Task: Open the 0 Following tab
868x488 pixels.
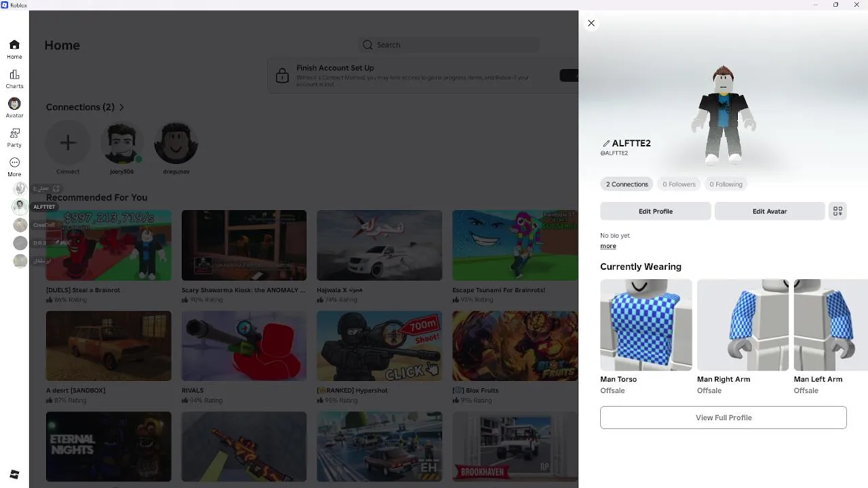Action: tap(726, 184)
